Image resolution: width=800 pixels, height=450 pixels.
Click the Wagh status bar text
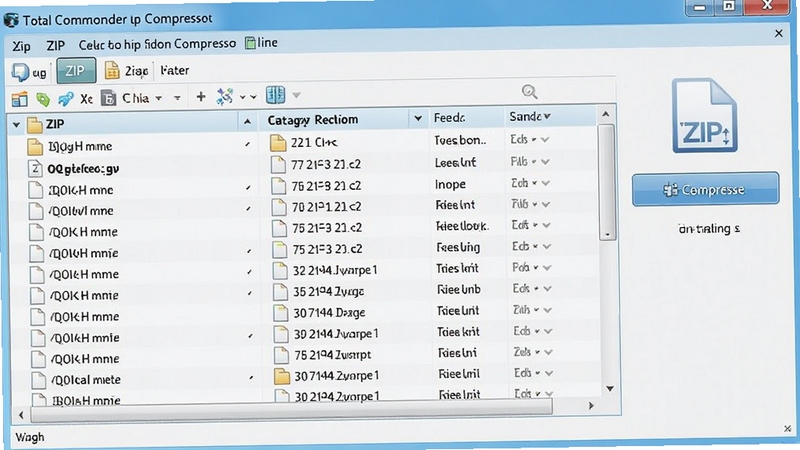[x=30, y=437]
